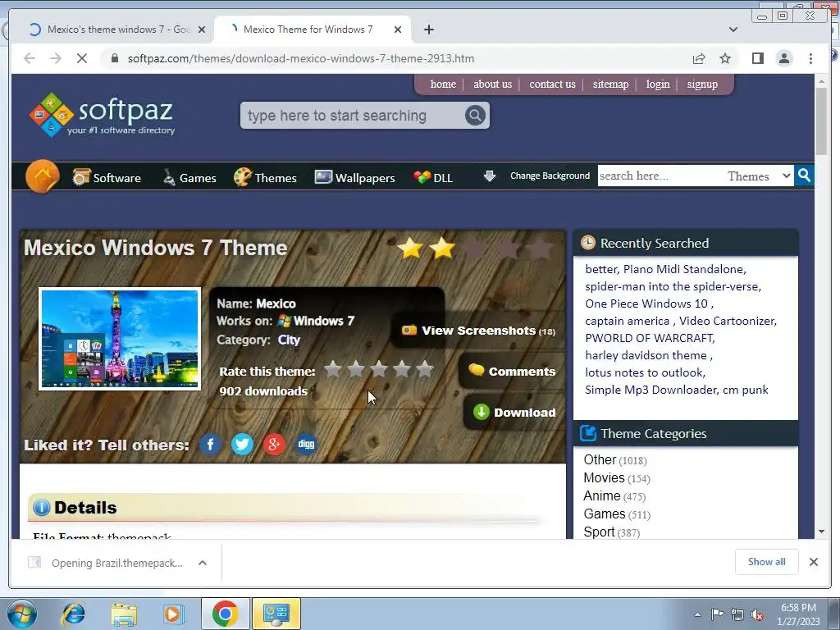
Task: Share this page icon in address bar
Action: pyautogui.click(x=699, y=58)
